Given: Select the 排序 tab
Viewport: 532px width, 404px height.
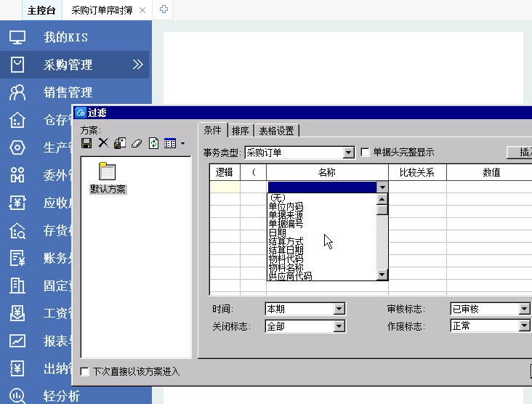Looking at the screenshot, I should tap(241, 131).
